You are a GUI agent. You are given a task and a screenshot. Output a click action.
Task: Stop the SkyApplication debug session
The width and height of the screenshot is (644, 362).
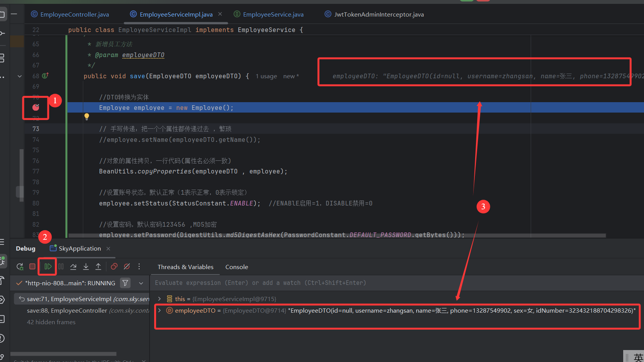coord(32,266)
